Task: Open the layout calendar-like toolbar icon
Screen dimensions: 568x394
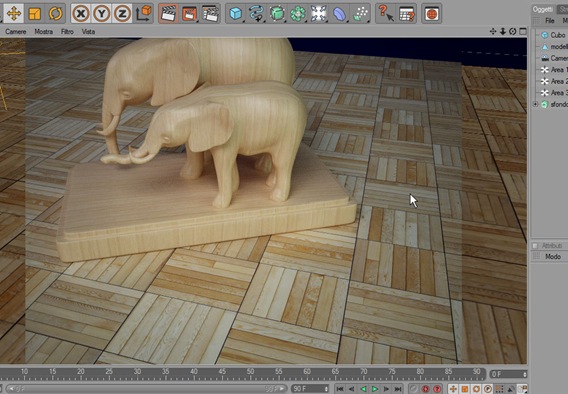Action: 407,14
